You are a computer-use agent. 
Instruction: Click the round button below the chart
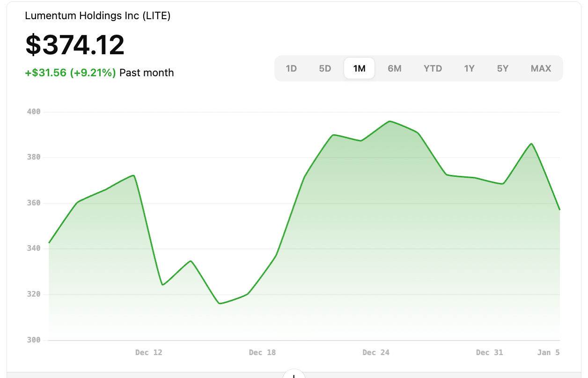[x=294, y=374]
